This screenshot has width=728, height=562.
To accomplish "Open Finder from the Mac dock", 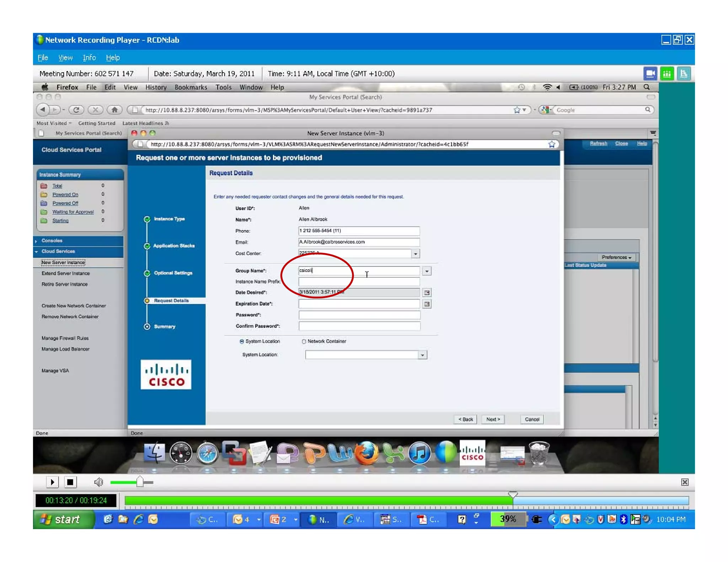I will [154, 453].
